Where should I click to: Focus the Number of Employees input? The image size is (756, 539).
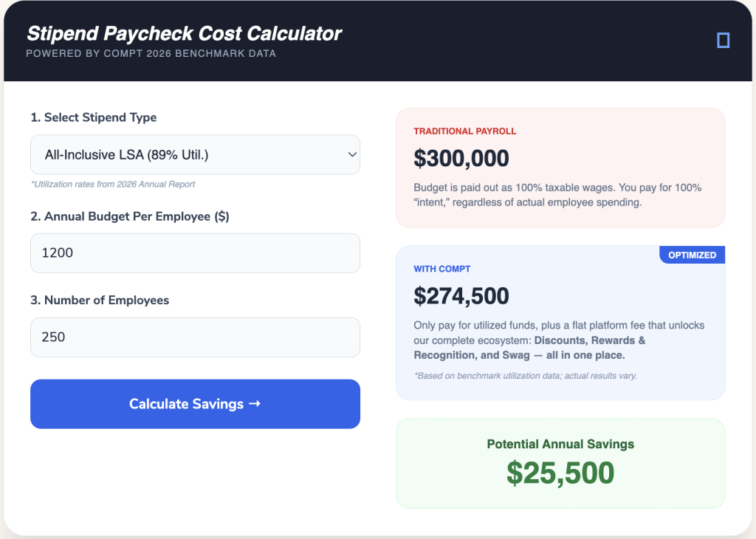tap(195, 337)
